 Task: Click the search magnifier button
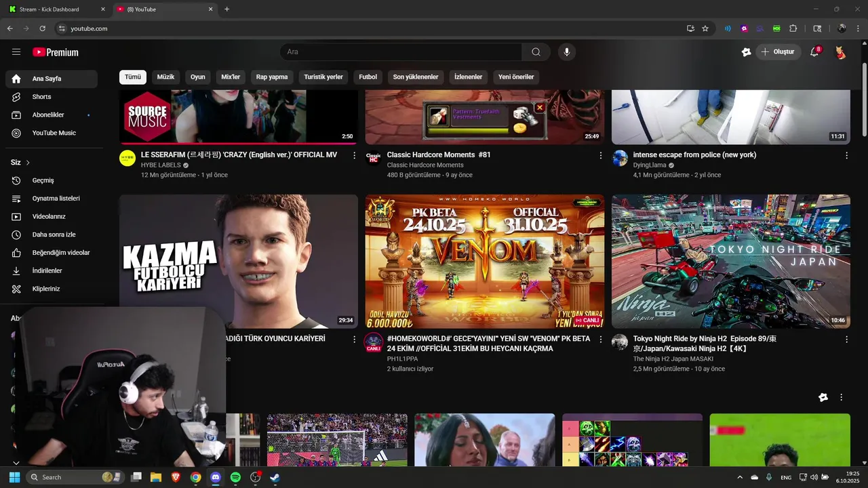[536, 52]
